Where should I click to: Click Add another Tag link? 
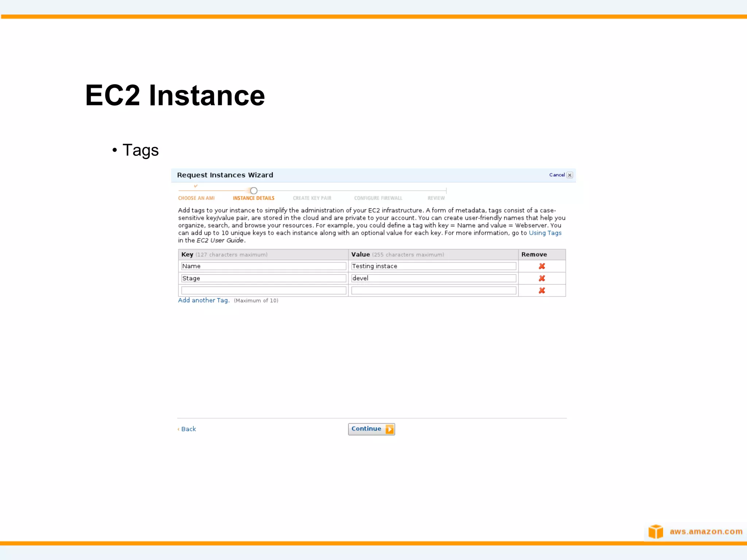tap(204, 300)
